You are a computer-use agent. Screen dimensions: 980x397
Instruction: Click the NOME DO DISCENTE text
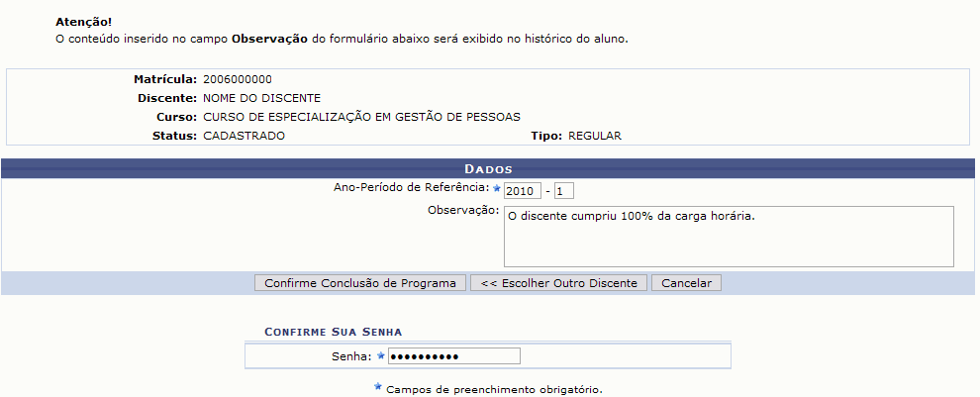coord(261,98)
